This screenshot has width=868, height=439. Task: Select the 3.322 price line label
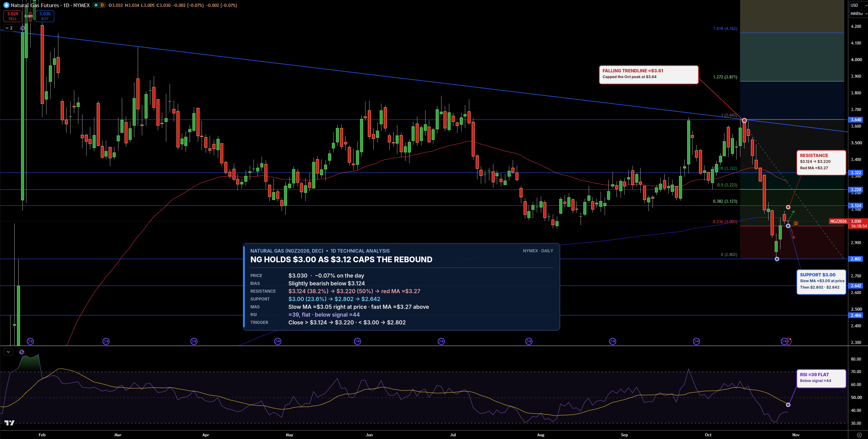[x=855, y=173]
